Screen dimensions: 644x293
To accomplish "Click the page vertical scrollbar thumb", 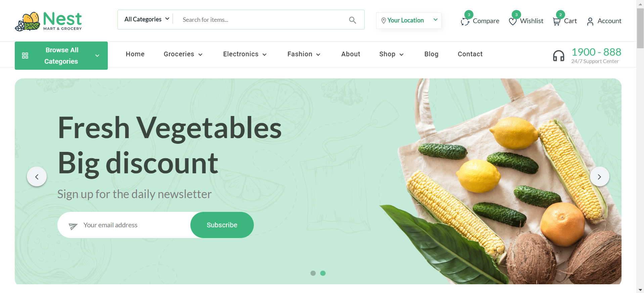I will point(640,28).
